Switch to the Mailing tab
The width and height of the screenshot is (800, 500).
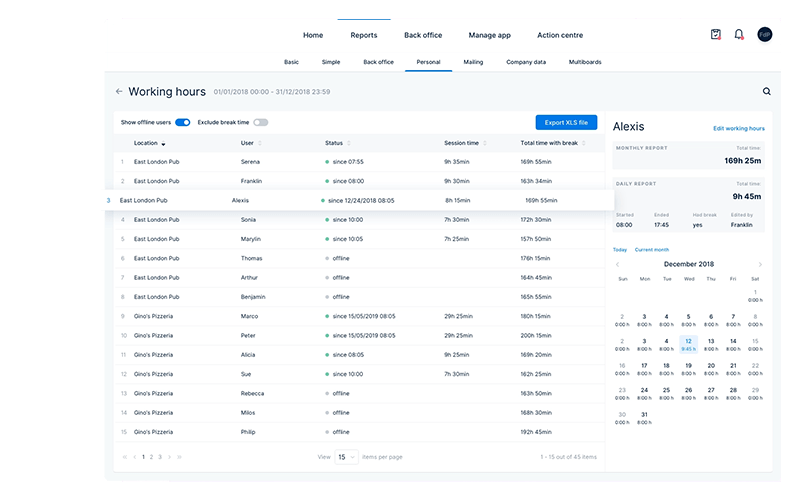point(473,62)
